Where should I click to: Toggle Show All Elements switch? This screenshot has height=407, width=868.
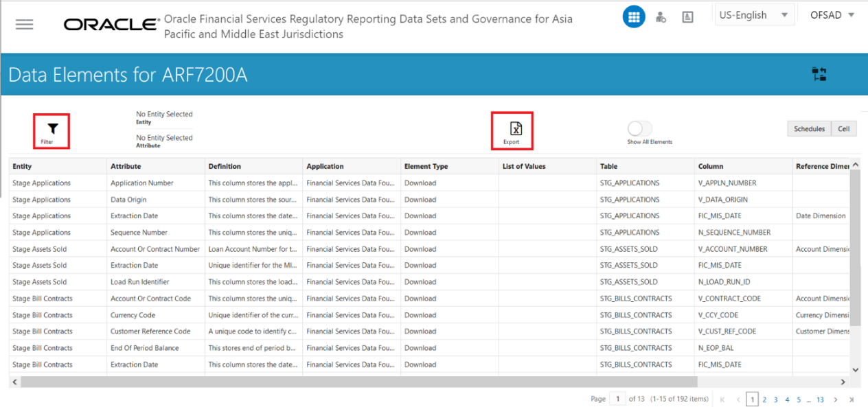[x=640, y=128]
